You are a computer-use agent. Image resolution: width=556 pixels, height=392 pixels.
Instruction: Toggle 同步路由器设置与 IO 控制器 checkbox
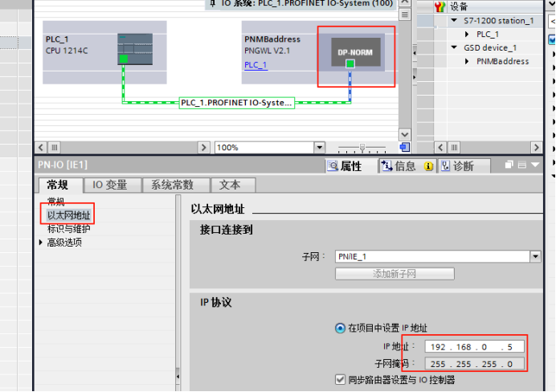point(340,380)
